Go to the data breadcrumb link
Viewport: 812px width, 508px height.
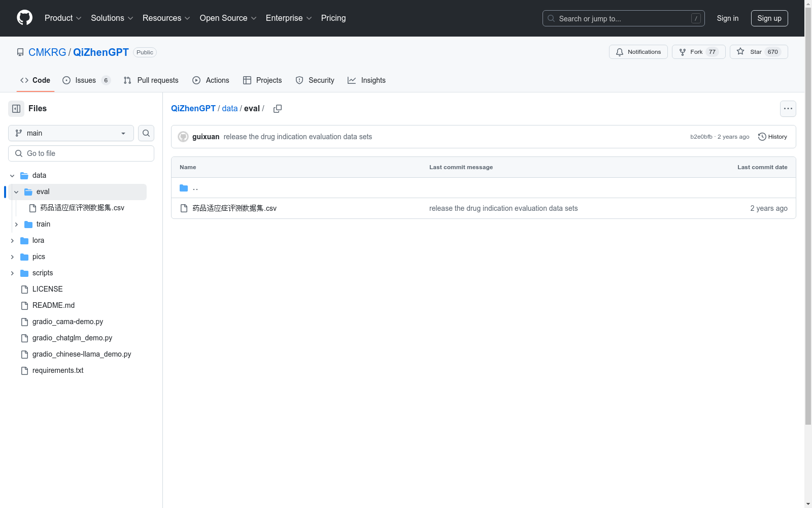[230, 108]
